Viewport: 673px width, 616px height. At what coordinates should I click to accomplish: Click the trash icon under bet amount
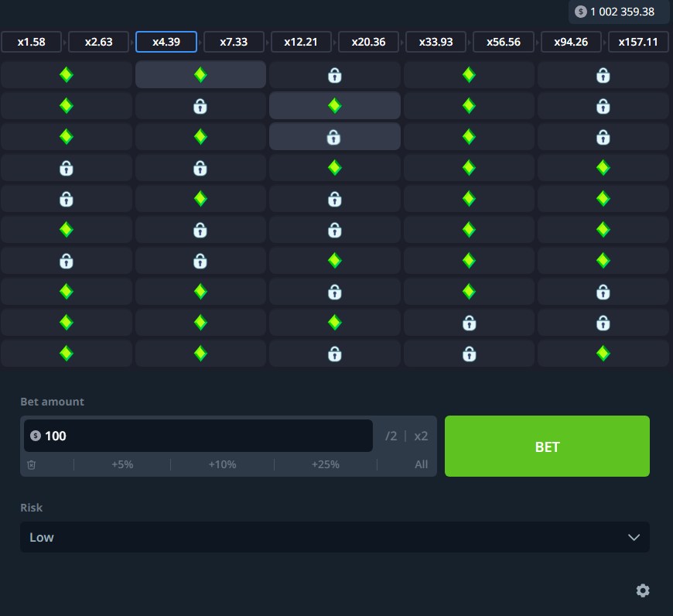tap(32, 464)
